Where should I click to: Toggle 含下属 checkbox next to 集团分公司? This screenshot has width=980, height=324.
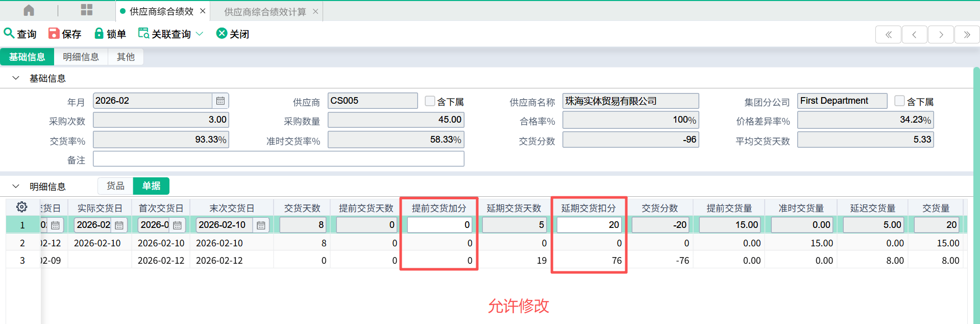pos(899,101)
